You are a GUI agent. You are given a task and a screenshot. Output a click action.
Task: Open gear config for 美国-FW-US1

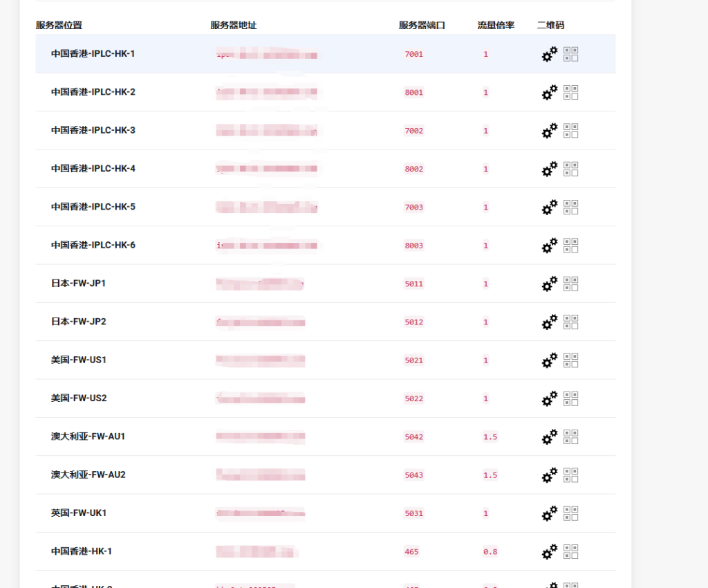[549, 360]
